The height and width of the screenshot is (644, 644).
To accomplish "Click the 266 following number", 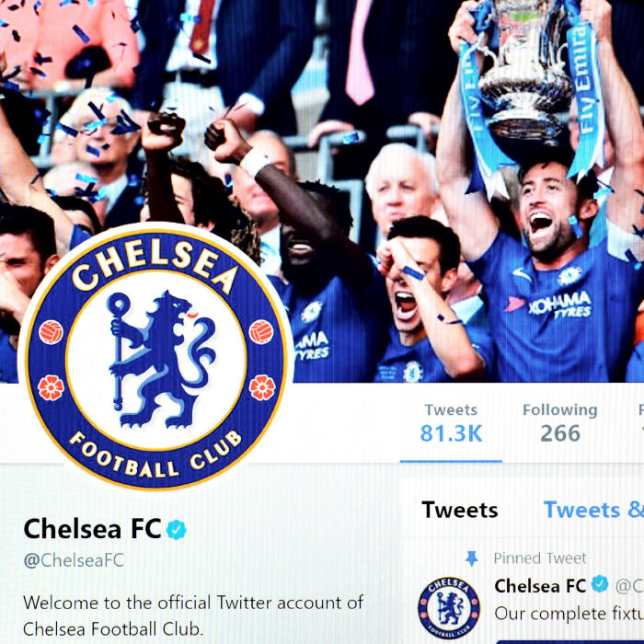I will 560,433.
